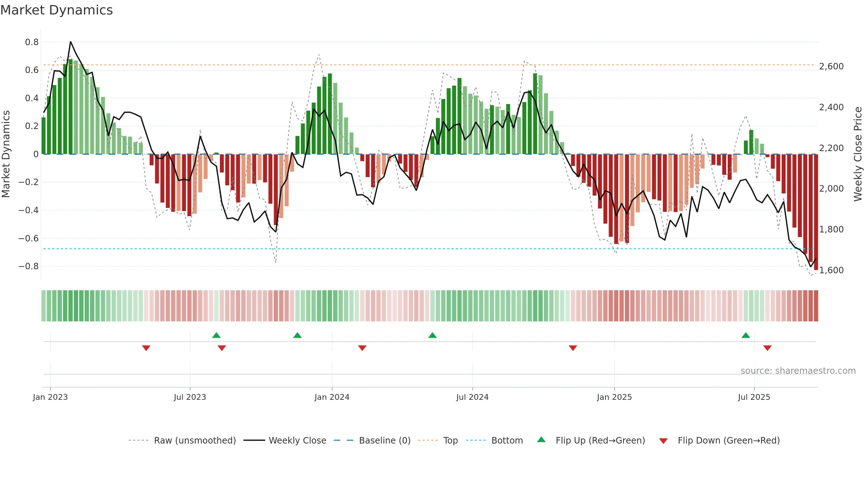Click the 2,200 price tick on right axis
The width and height of the screenshot is (868, 488).
click(831, 148)
